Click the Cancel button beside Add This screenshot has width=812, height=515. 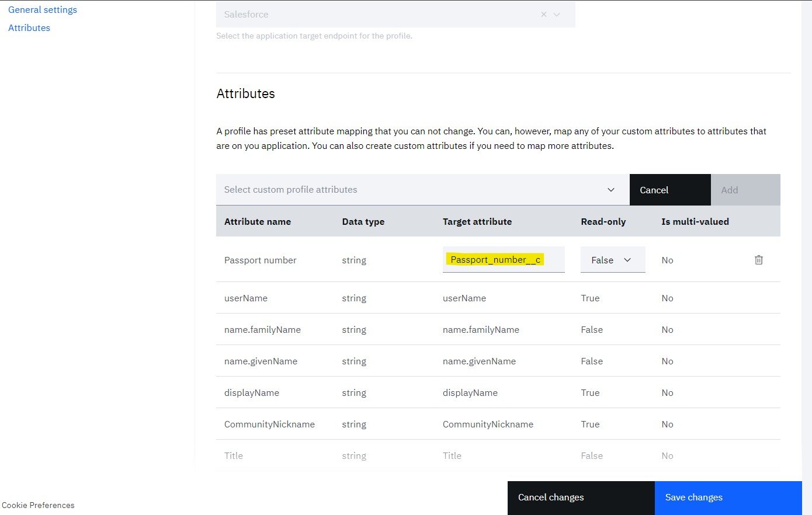pyautogui.click(x=670, y=190)
